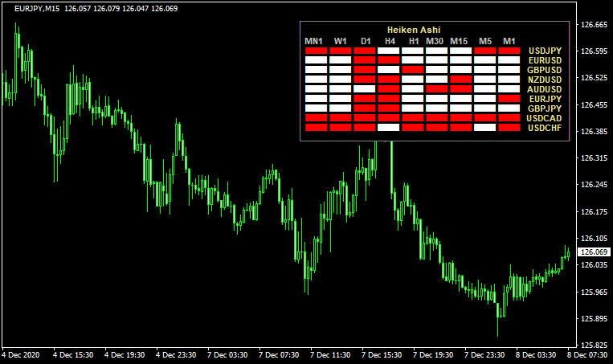Click the MN1 timeframe column header
Viewport: 613px width, 364px height.
313,41
